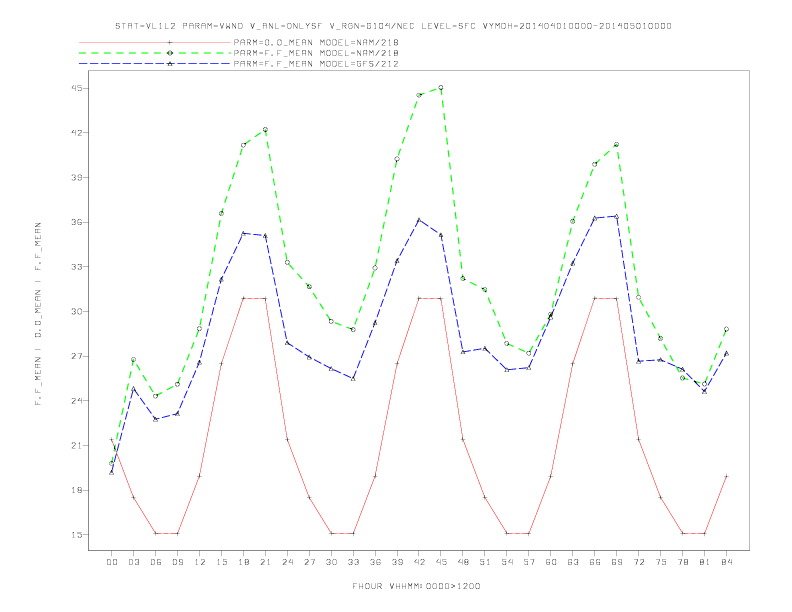Click green line's highest circle marker at hour 45
The height and width of the screenshot is (612, 792).
coord(441,87)
